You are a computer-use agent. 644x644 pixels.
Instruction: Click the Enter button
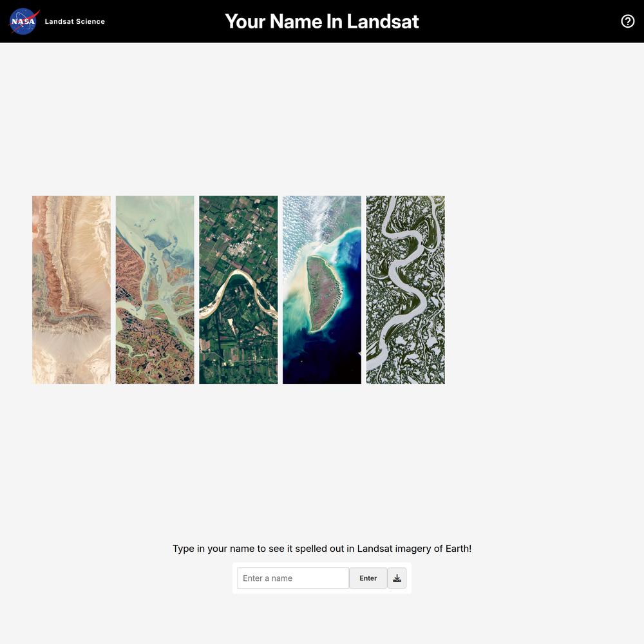coord(368,578)
